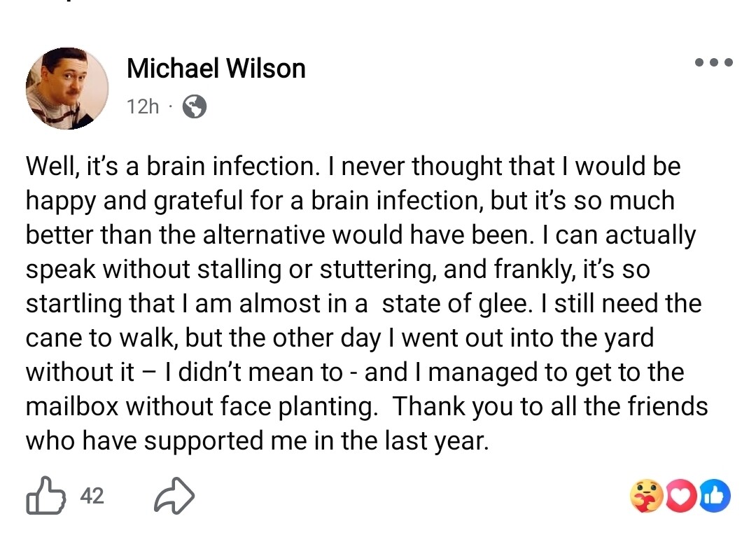
Task: Open the Michael Wilson profile name link
Action: point(216,69)
